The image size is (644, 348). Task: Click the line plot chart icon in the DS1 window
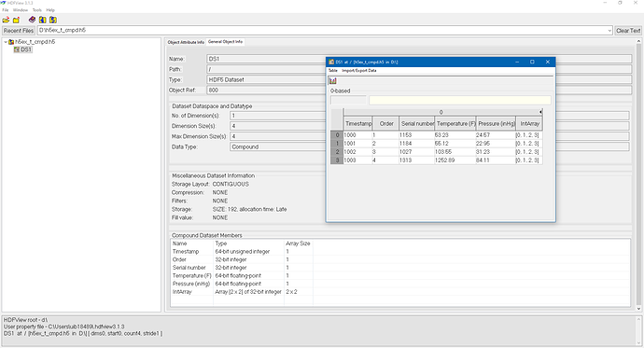[332, 81]
